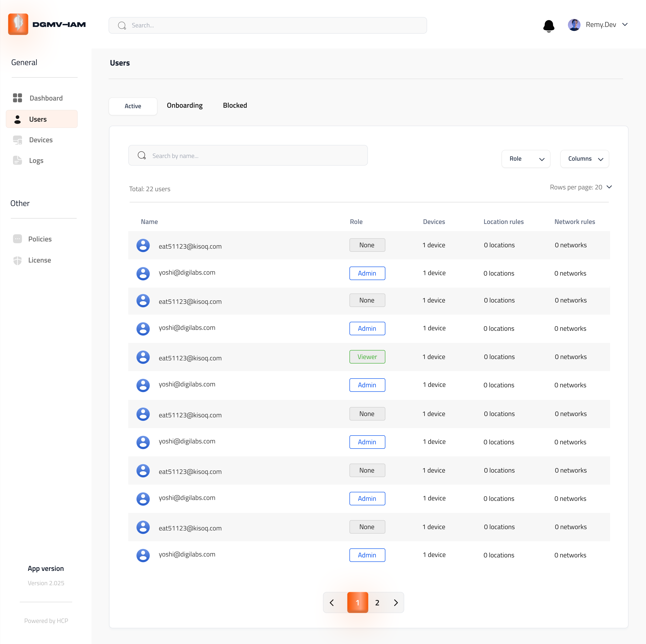
Task: Click the Remy.Dev profile avatar
Action: [x=574, y=25]
